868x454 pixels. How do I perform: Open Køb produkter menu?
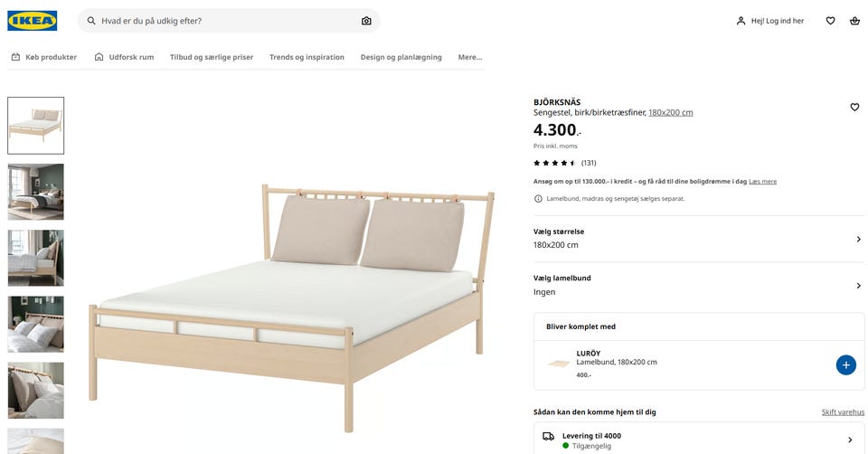pos(43,57)
